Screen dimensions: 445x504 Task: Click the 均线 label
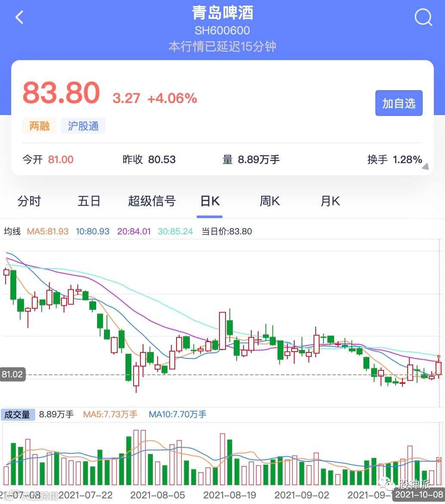[12, 231]
